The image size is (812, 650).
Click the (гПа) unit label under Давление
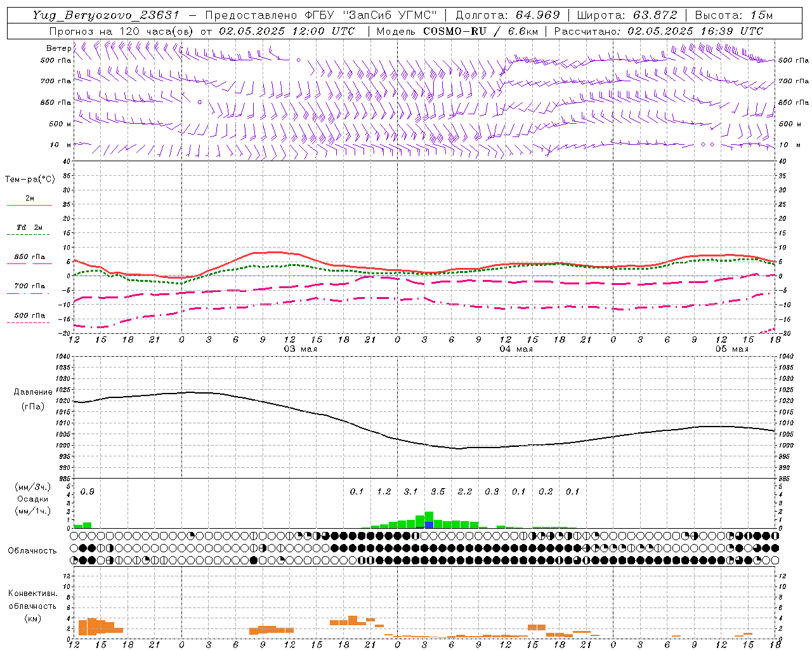[x=33, y=407]
